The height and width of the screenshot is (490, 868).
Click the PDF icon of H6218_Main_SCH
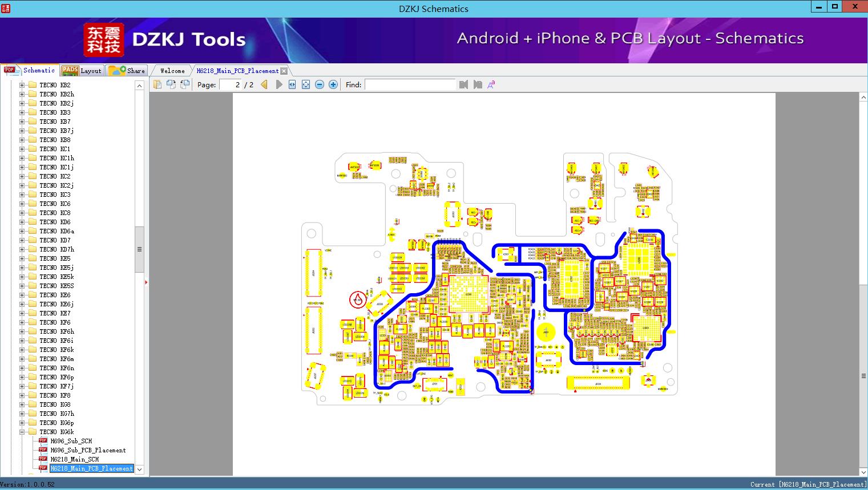coord(43,459)
